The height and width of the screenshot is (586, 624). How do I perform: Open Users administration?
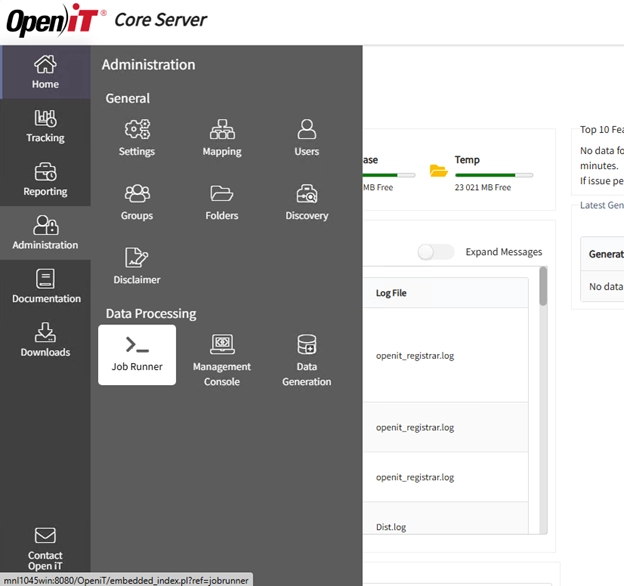coord(307,138)
